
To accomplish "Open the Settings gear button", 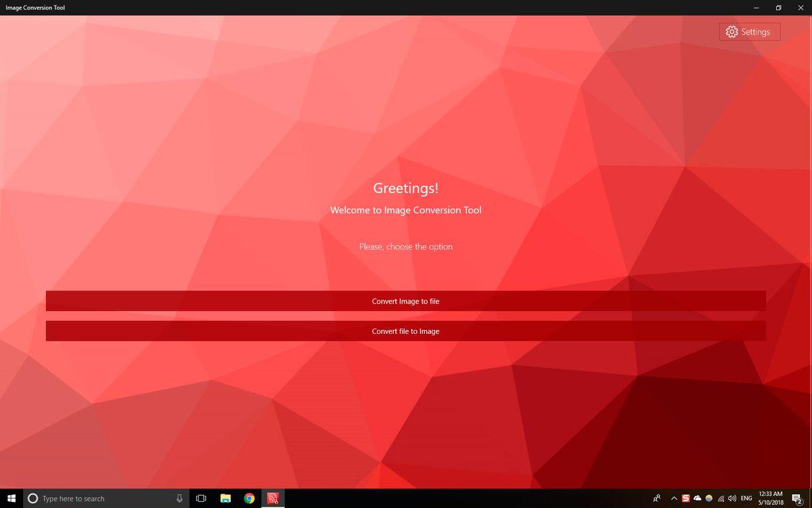I will pyautogui.click(x=749, y=32).
